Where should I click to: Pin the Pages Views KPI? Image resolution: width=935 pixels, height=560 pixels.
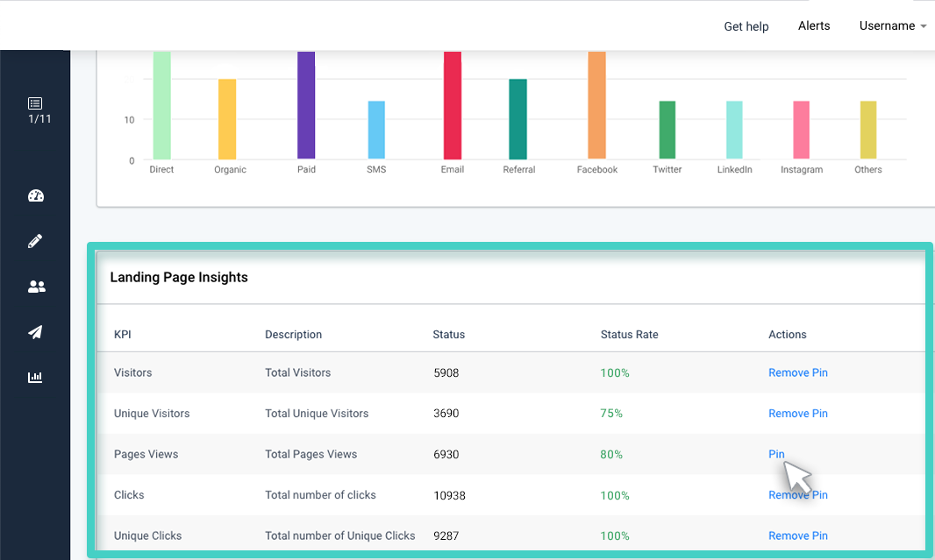point(776,454)
